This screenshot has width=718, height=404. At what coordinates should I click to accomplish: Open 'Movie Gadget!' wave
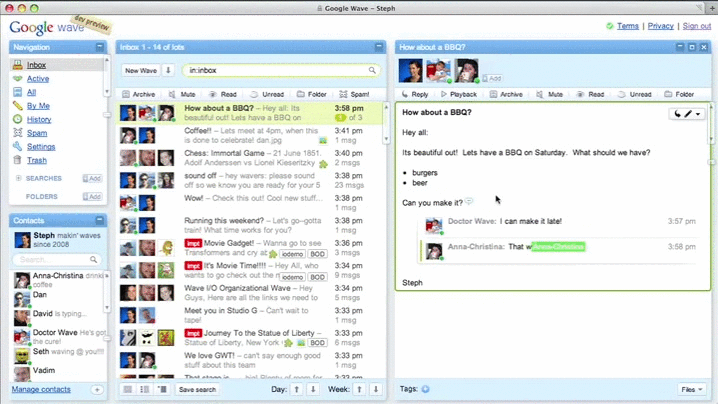(x=251, y=248)
